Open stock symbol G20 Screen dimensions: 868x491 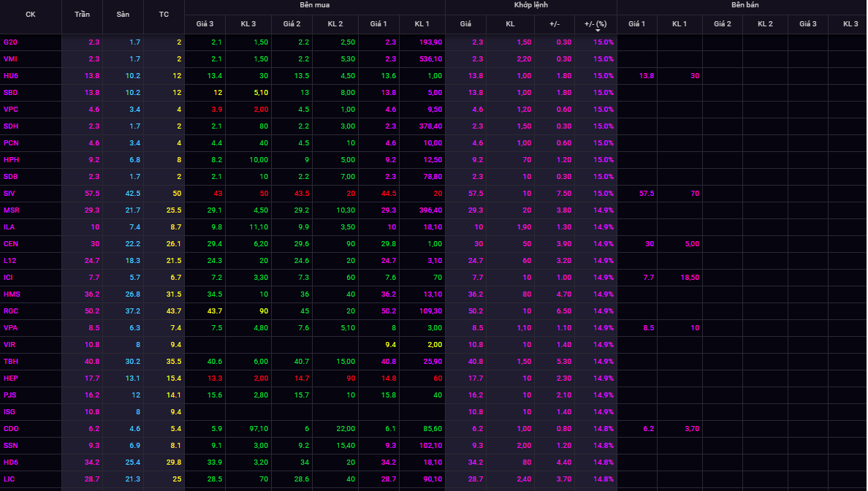coord(10,42)
